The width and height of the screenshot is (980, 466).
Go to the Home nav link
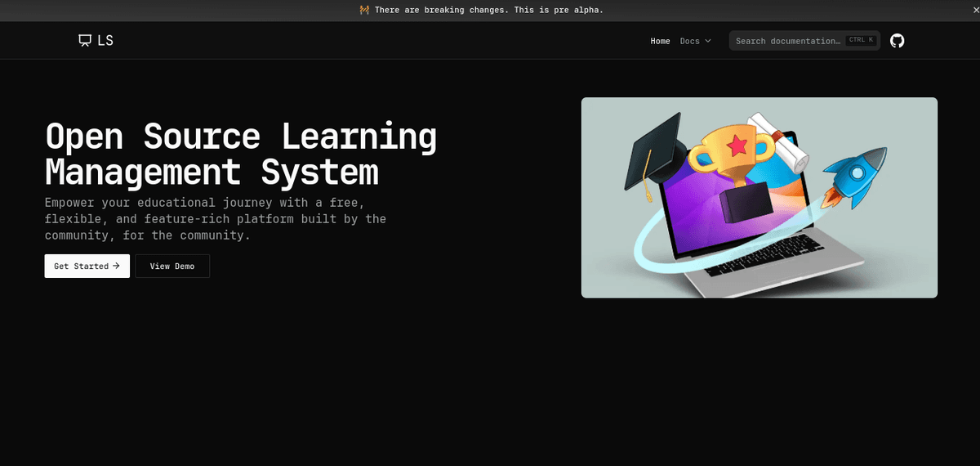coord(660,41)
